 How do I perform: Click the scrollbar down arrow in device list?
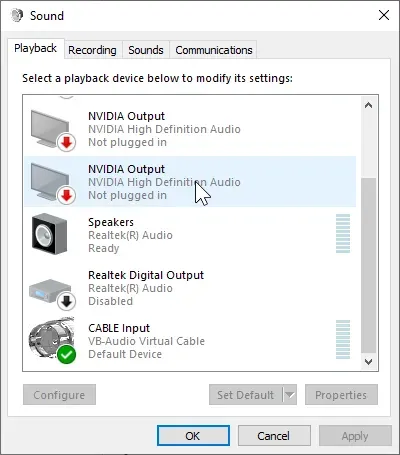[368, 362]
